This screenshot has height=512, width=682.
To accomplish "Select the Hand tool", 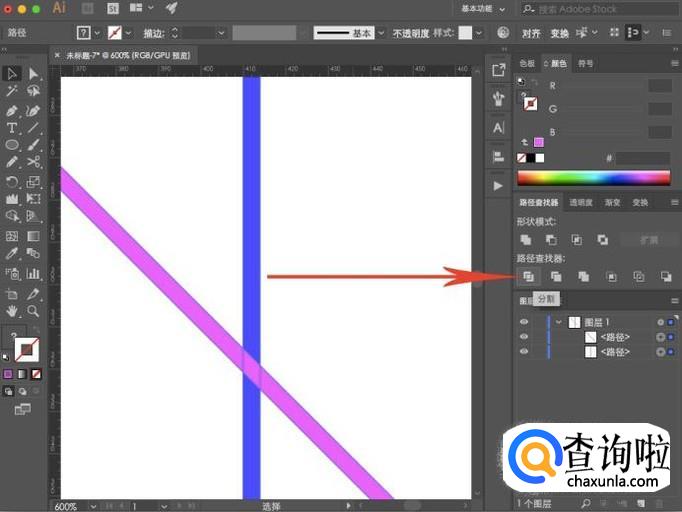I will pos(12,311).
